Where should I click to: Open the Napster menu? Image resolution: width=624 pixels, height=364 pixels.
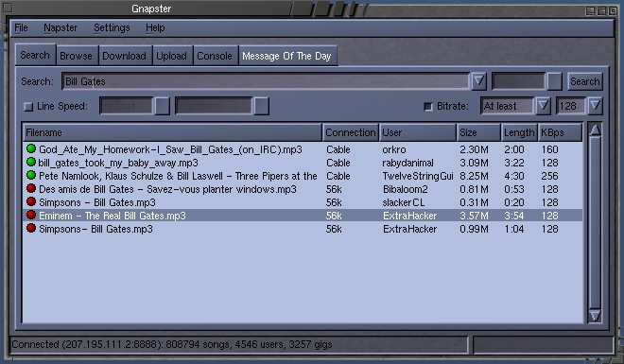[x=61, y=27]
